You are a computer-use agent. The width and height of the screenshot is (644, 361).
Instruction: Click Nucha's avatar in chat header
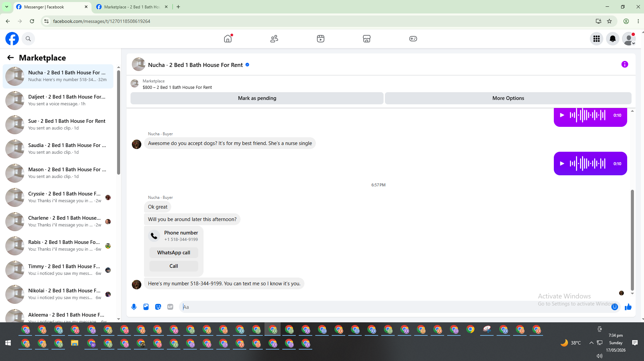(x=138, y=64)
